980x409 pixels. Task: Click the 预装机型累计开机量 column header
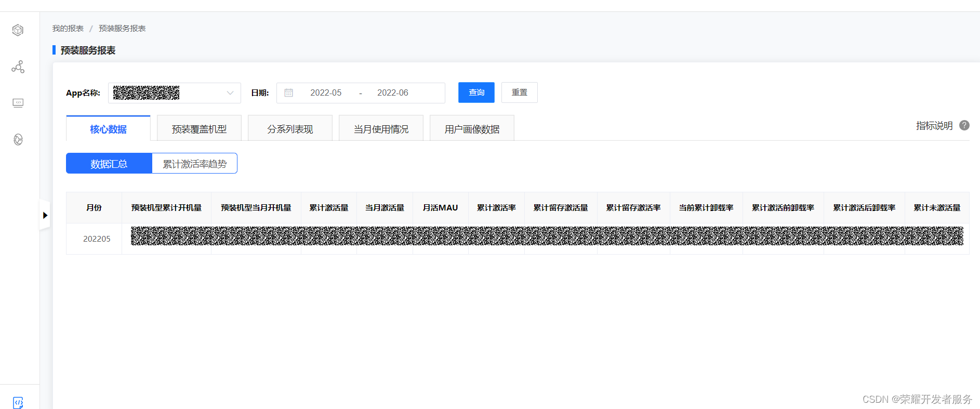166,207
